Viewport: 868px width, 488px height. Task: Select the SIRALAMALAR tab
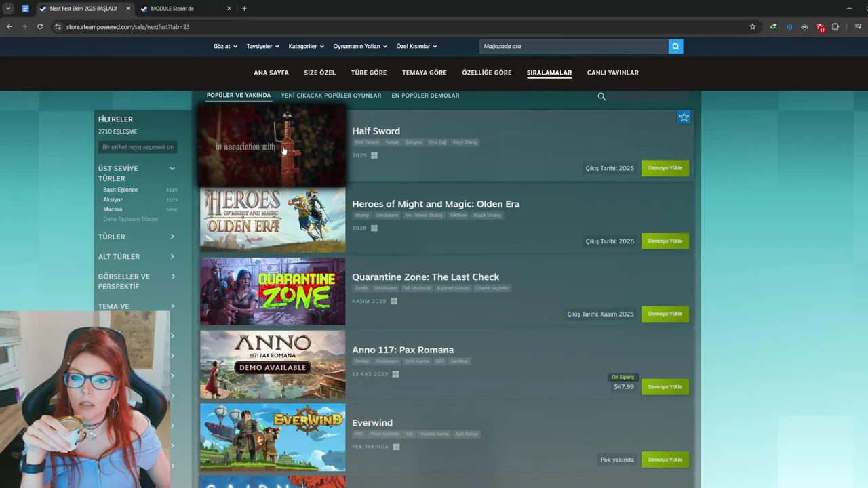549,73
